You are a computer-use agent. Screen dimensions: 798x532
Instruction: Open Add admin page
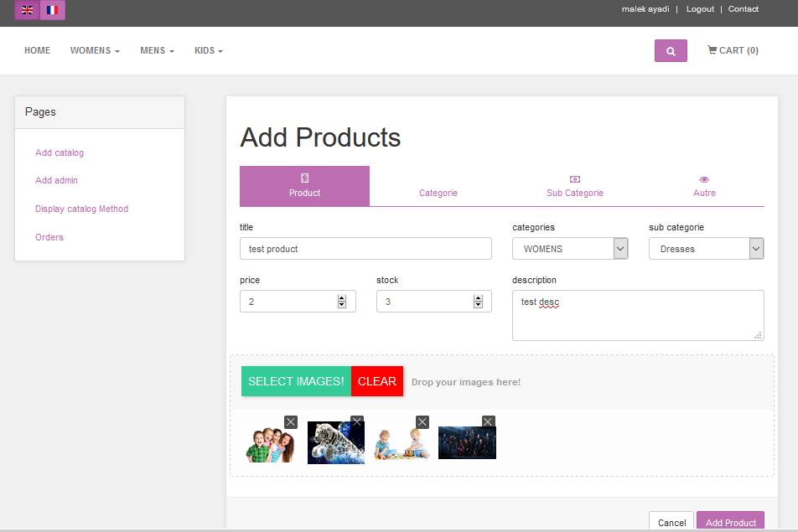(x=56, y=180)
